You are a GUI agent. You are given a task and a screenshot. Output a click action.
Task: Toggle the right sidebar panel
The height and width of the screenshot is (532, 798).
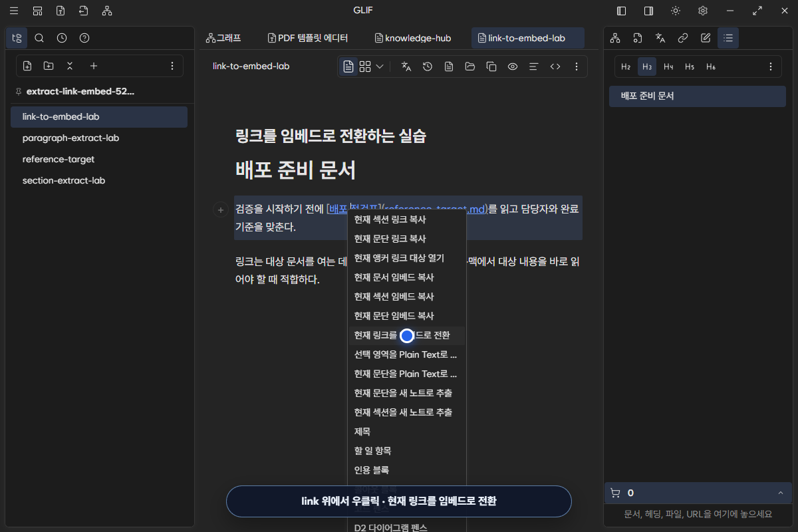[x=648, y=11]
